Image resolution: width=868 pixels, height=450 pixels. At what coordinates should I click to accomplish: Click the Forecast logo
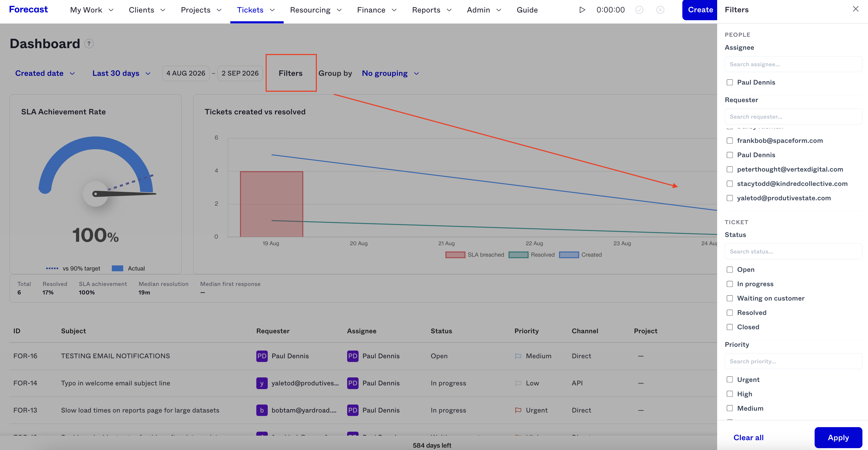click(x=28, y=10)
